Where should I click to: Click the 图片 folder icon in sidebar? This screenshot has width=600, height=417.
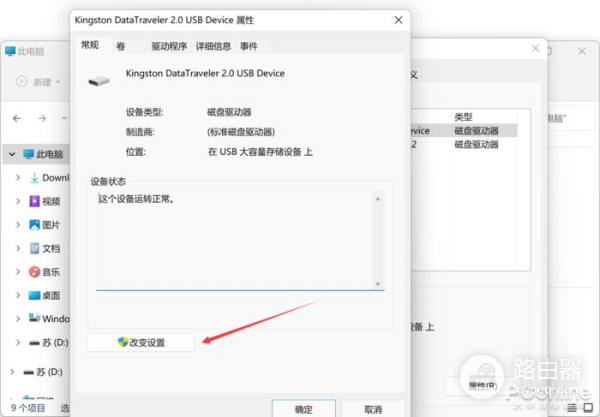(x=34, y=225)
